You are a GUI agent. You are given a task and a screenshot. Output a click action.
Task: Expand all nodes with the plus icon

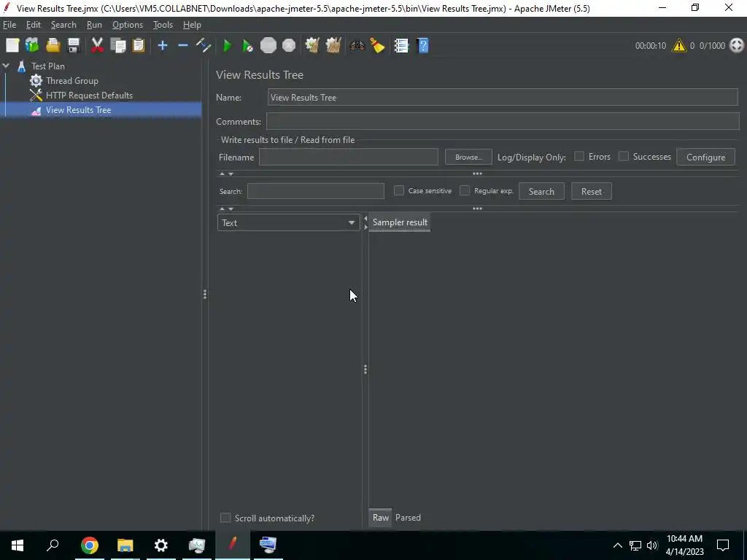[163, 46]
